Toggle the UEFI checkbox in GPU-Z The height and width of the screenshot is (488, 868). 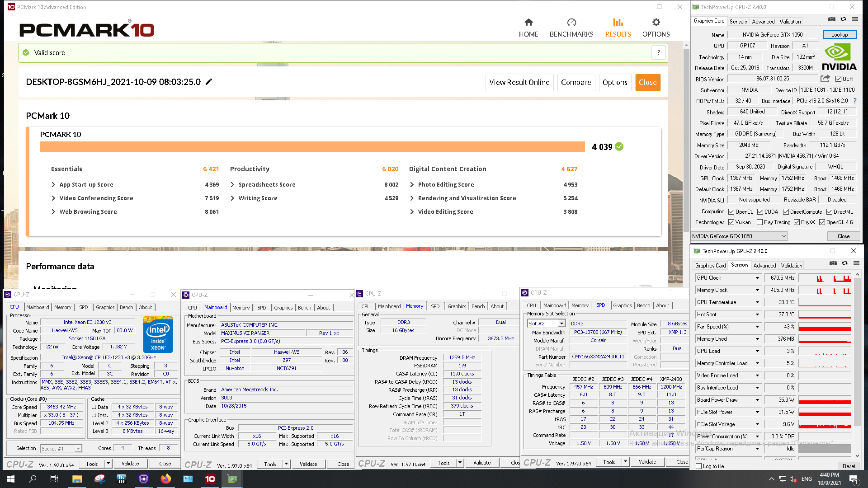point(838,79)
